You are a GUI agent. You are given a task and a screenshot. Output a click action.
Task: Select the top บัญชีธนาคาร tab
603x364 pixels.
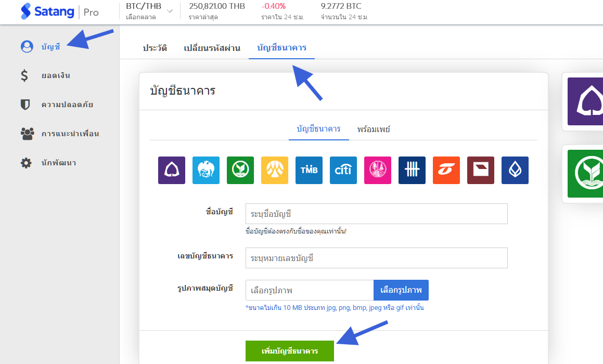tap(282, 48)
